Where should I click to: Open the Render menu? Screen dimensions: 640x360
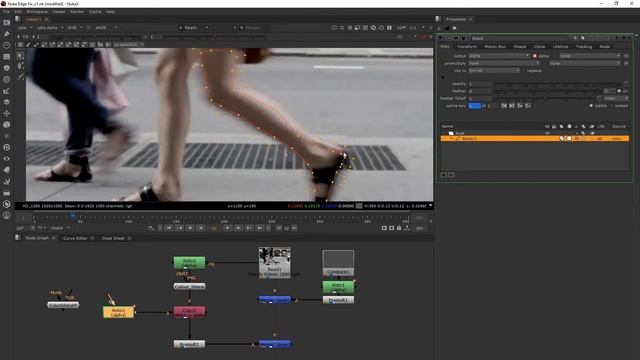[x=77, y=12]
